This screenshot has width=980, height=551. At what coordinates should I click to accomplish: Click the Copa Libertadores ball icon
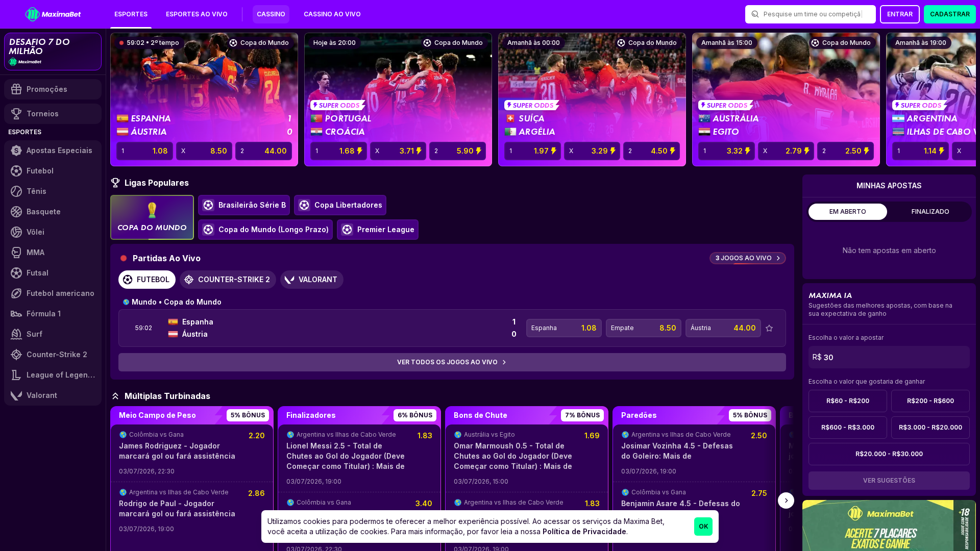pos(304,205)
